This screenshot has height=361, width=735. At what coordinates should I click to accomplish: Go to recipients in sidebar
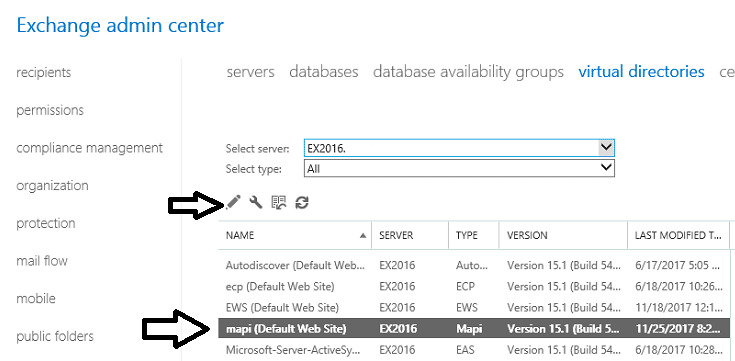click(x=44, y=73)
